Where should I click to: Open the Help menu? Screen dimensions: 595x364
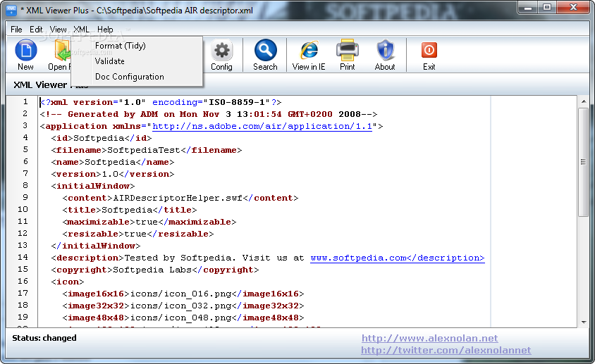click(x=105, y=29)
